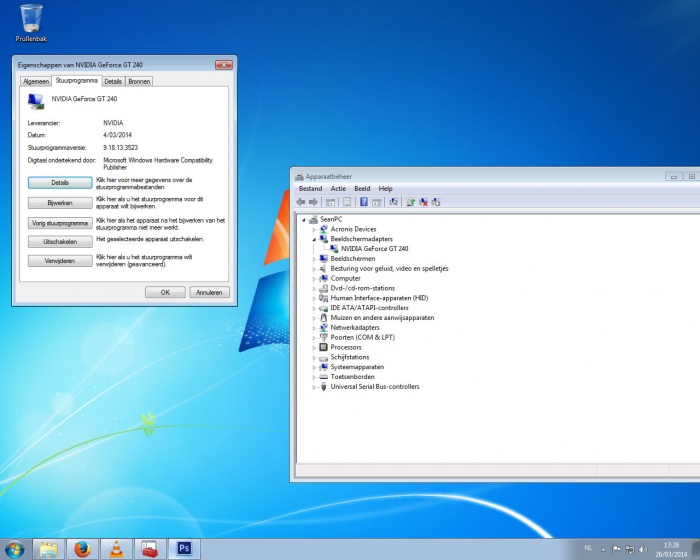Open the red toolbox app in the taskbar

tap(150, 549)
